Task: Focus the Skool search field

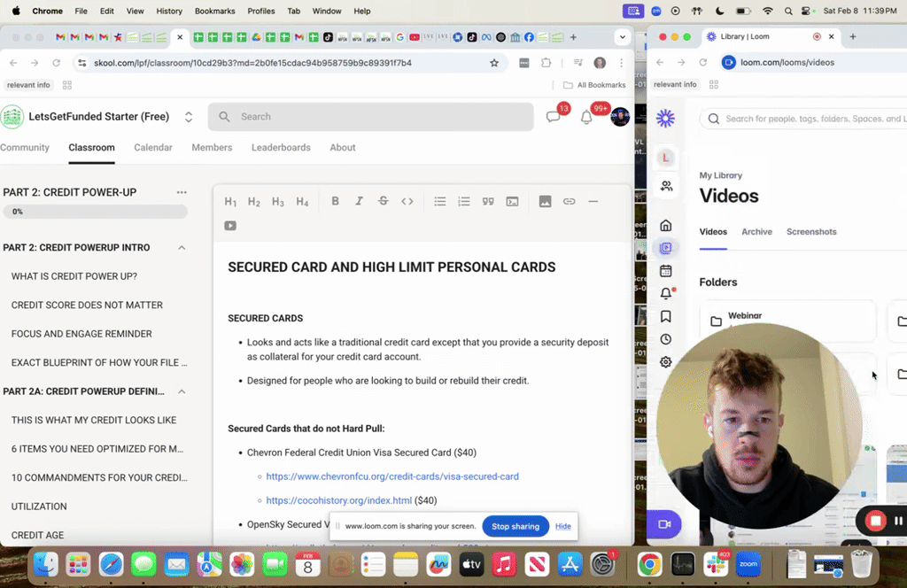Action: pyautogui.click(x=371, y=117)
